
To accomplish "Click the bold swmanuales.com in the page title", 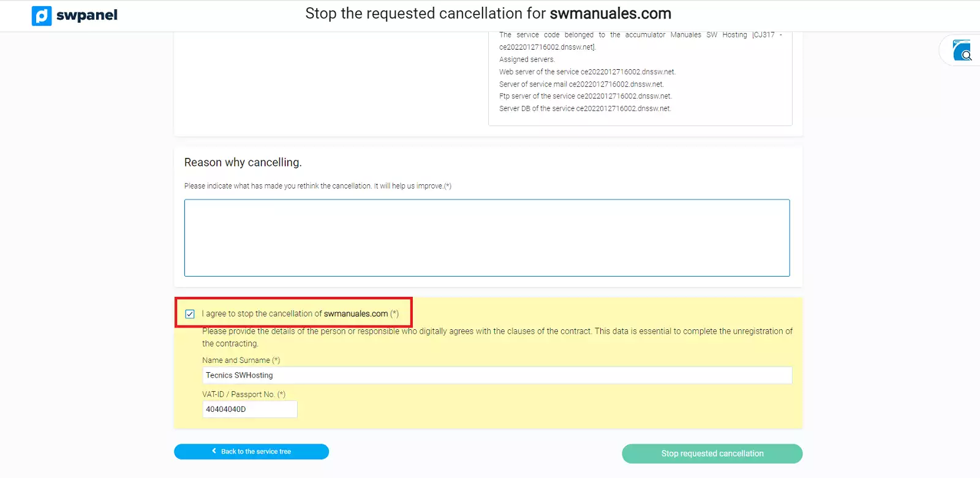I will pyautogui.click(x=610, y=13).
